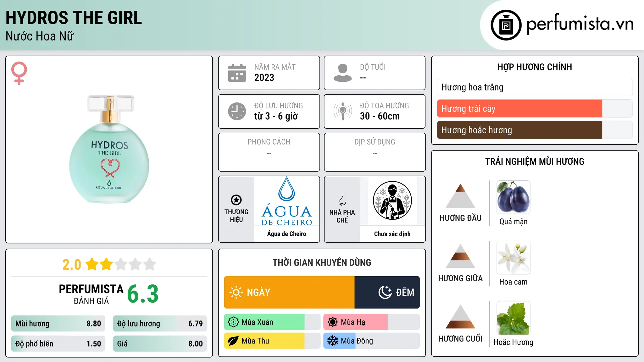
Task: Click the star badge icon above Thương hiệu
Action: (236, 200)
